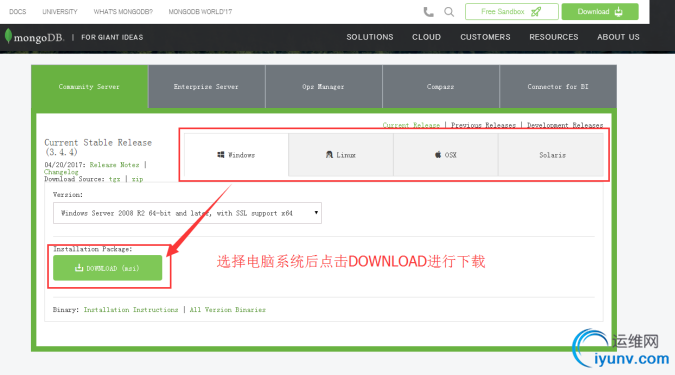Click the Linux penguin icon
The width and height of the screenshot is (675, 375).
[x=329, y=155]
